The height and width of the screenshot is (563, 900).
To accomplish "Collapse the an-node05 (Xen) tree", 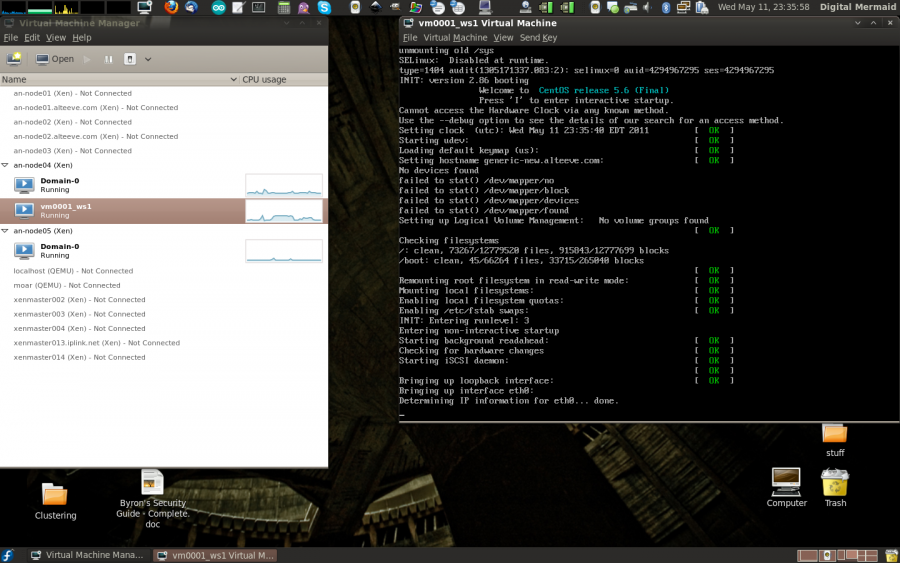I will tap(5, 231).
